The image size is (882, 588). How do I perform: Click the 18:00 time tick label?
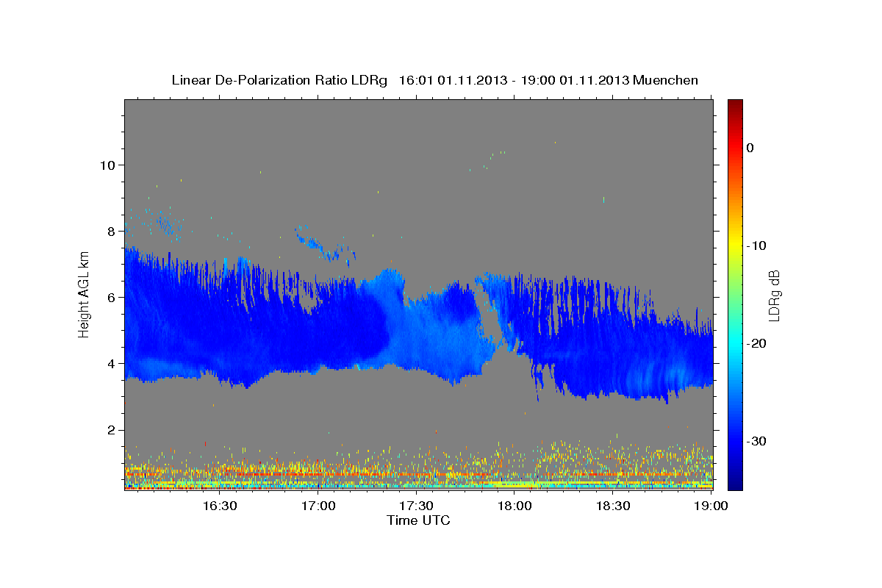coord(514,506)
